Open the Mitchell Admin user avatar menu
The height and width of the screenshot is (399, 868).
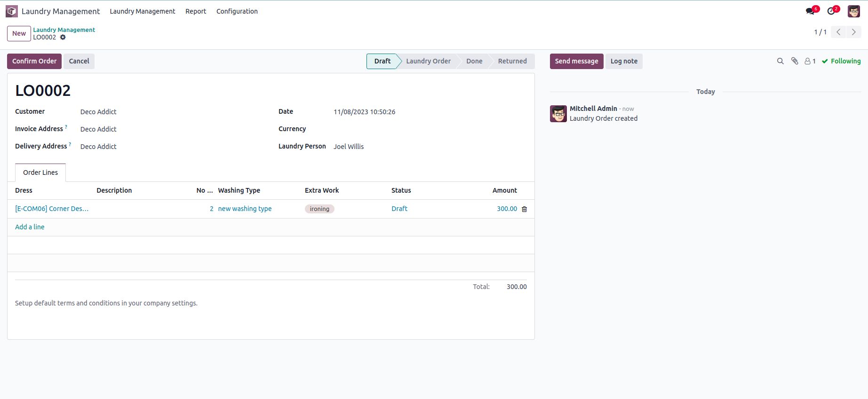pos(854,11)
